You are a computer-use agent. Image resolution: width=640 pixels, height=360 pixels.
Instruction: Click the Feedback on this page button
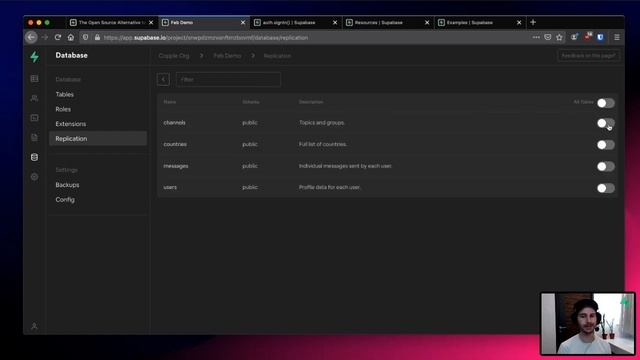pos(588,56)
